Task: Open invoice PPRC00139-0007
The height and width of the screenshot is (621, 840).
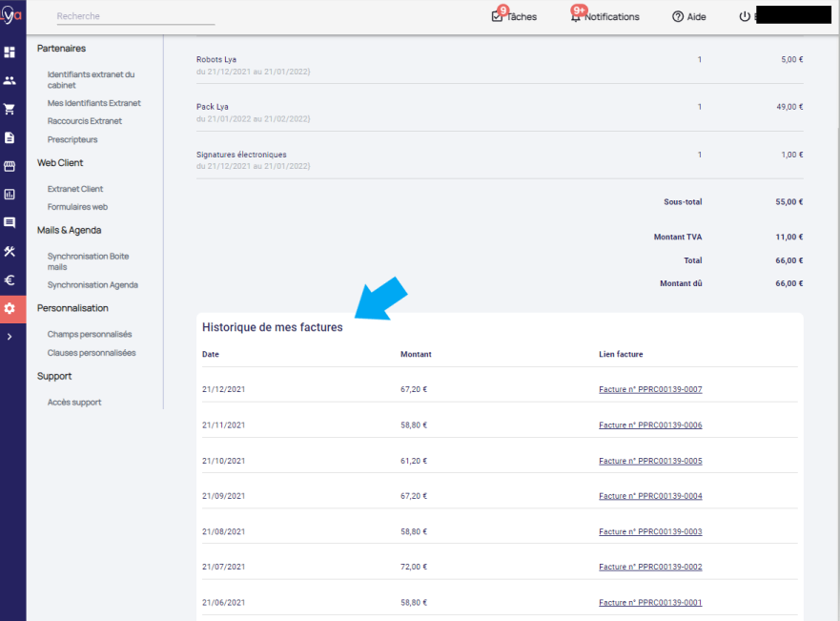Action: 650,389
